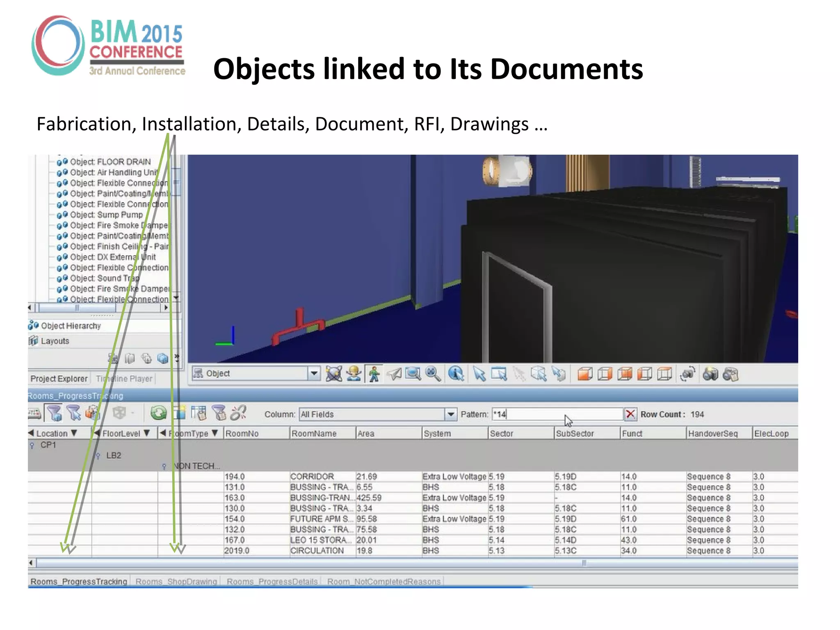Click the RoomNo column header
The width and height of the screenshot is (840, 630).
(x=256, y=434)
